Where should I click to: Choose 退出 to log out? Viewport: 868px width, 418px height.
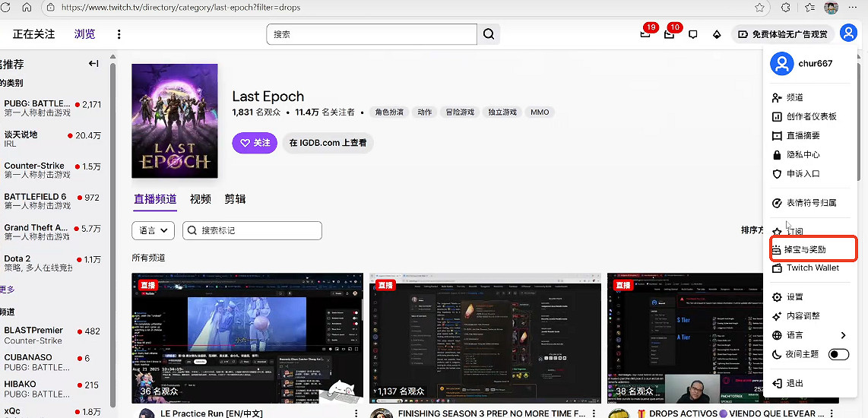794,383
